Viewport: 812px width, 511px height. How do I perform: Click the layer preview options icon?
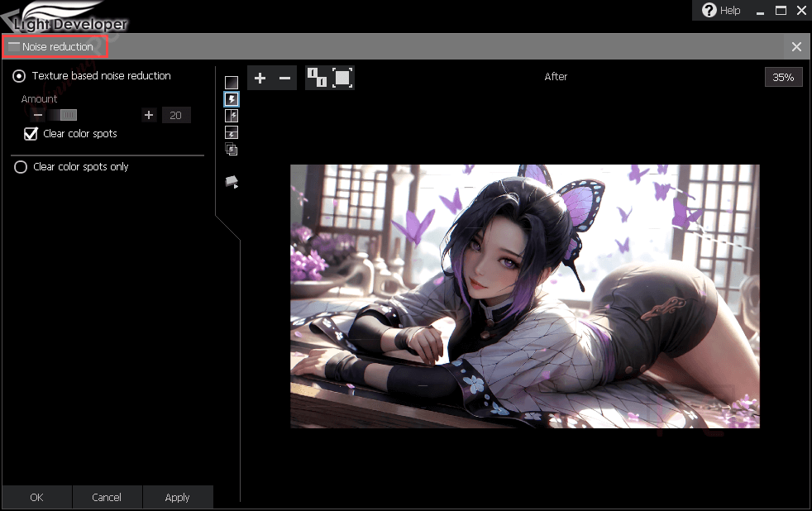[232, 182]
